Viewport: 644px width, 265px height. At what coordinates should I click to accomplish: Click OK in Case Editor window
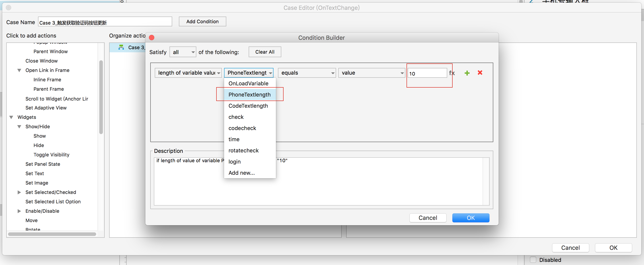tap(613, 248)
